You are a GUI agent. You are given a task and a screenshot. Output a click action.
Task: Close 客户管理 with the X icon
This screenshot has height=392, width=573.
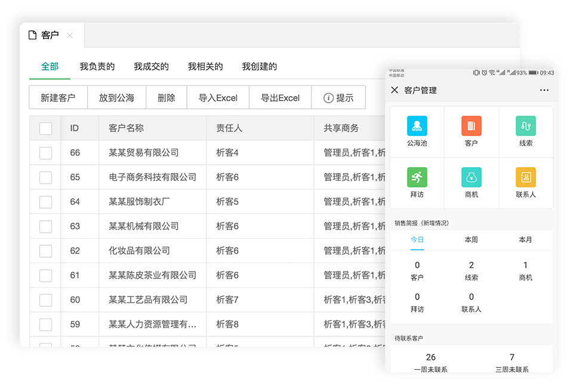click(x=395, y=90)
